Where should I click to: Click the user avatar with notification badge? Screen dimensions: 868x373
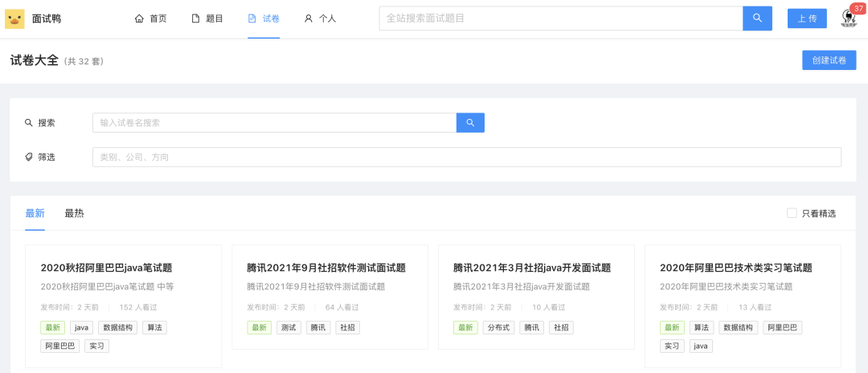pyautogui.click(x=847, y=18)
